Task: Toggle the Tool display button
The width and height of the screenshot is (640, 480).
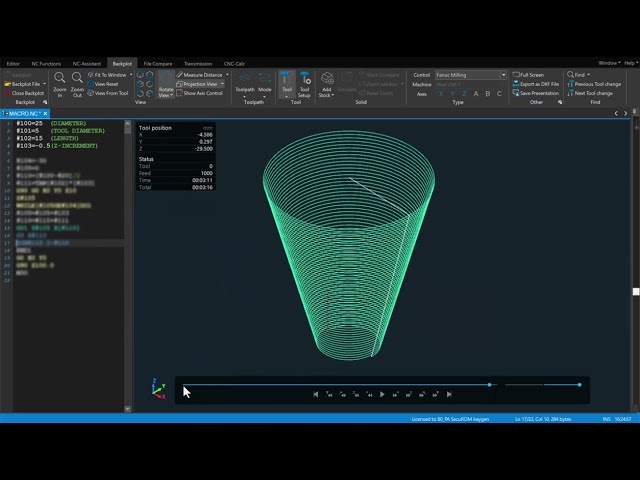Action: [287, 84]
